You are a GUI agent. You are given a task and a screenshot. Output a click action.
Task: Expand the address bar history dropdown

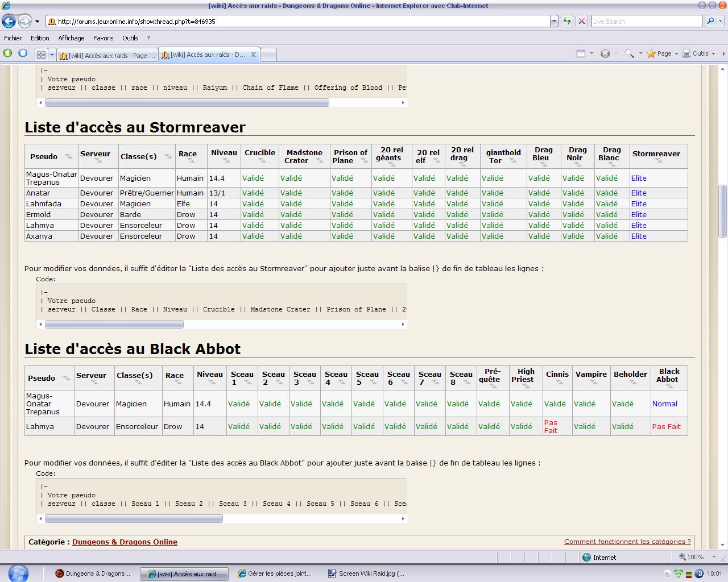click(554, 22)
